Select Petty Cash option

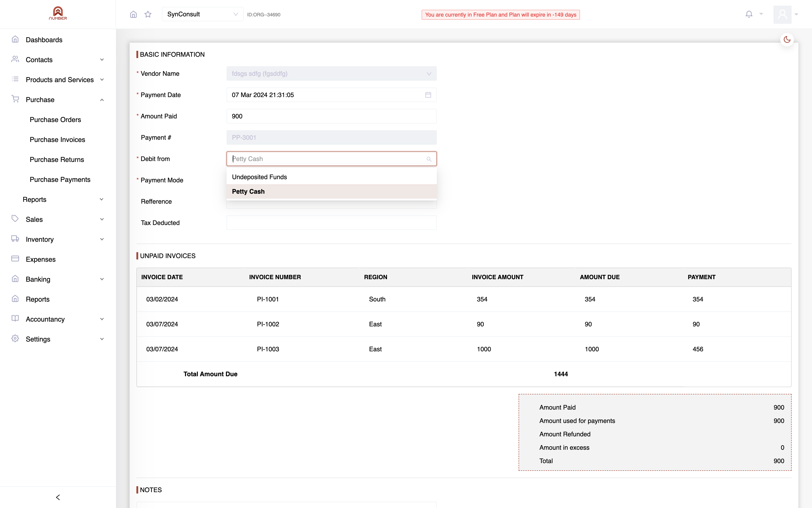point(331,191)
